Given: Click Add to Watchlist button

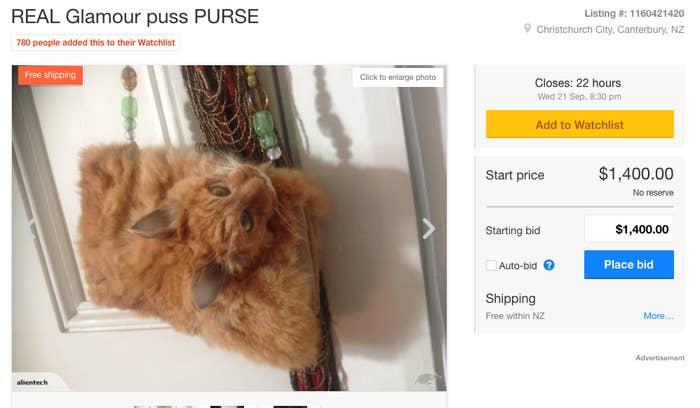Looking at the screenshot, I should (x=579, y=125).
